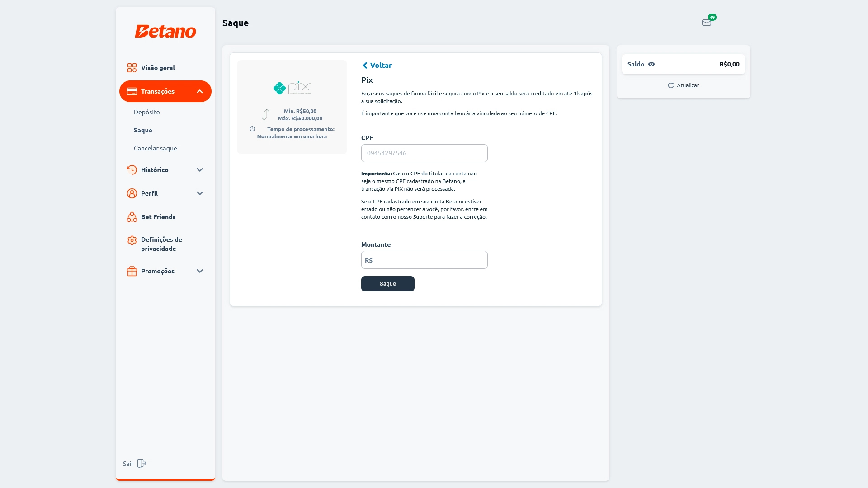Collapse the Transações menu chevron

(200, 91)
